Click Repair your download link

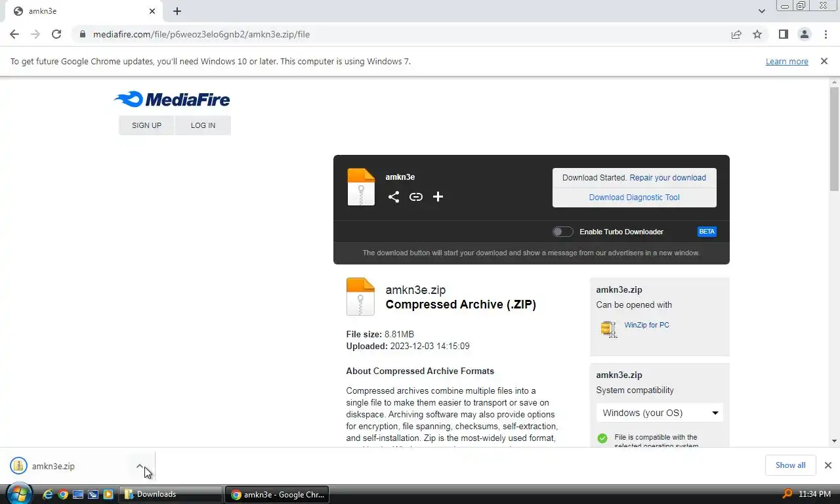click(x=667, y=178)
